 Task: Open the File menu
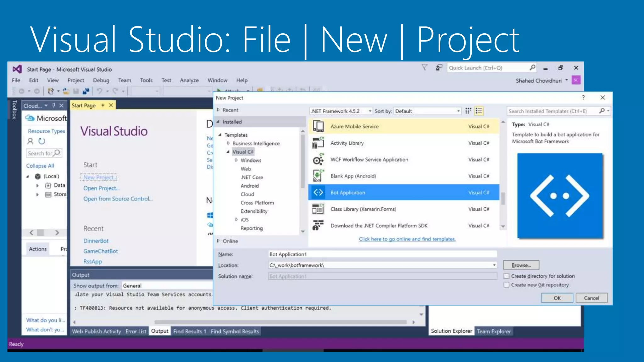[x=16, y=80]
